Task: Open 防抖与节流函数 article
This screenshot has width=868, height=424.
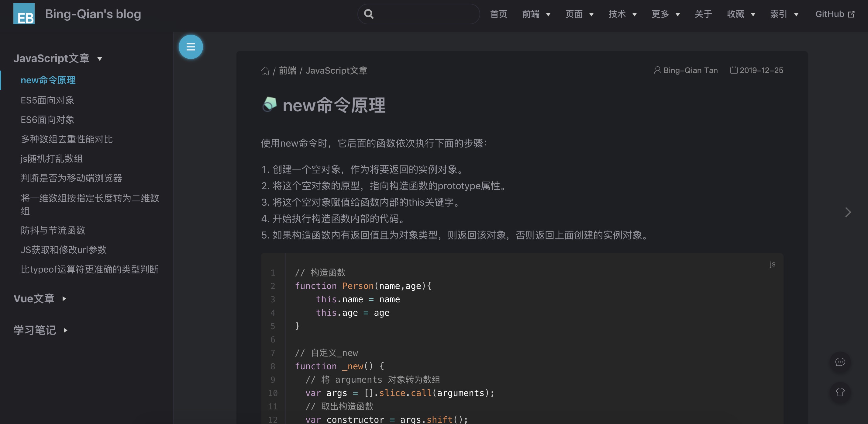Action: [53, 230]
